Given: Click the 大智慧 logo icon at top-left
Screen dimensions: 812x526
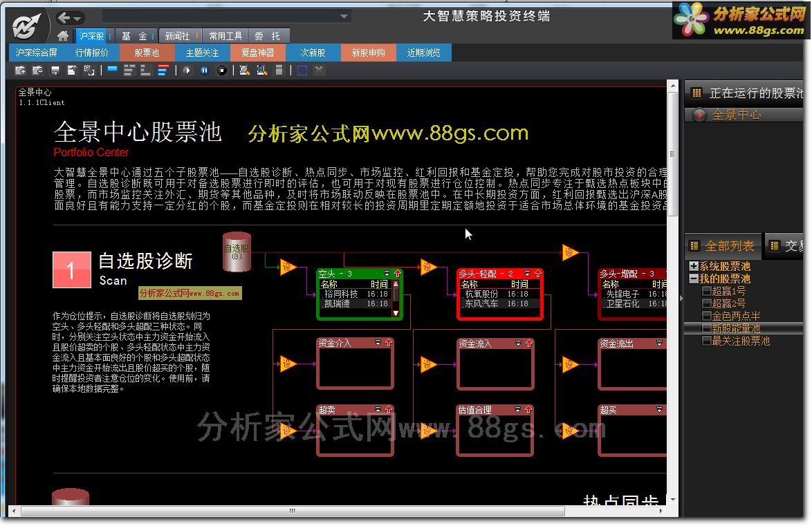Looking at the screenshot, I should pos(26,26).
